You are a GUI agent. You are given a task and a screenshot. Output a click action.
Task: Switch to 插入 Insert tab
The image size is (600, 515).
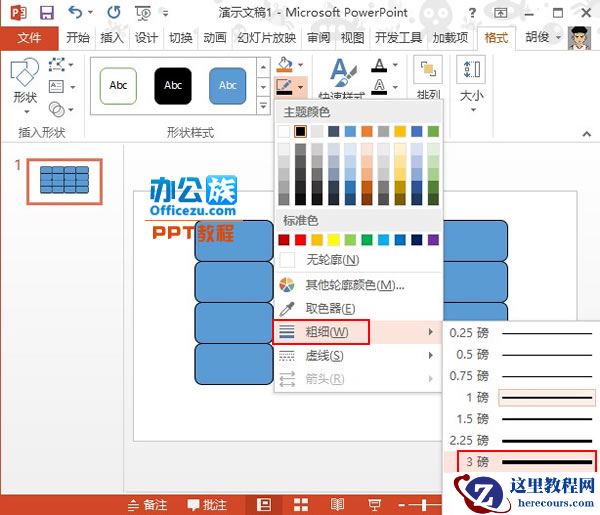112,38
